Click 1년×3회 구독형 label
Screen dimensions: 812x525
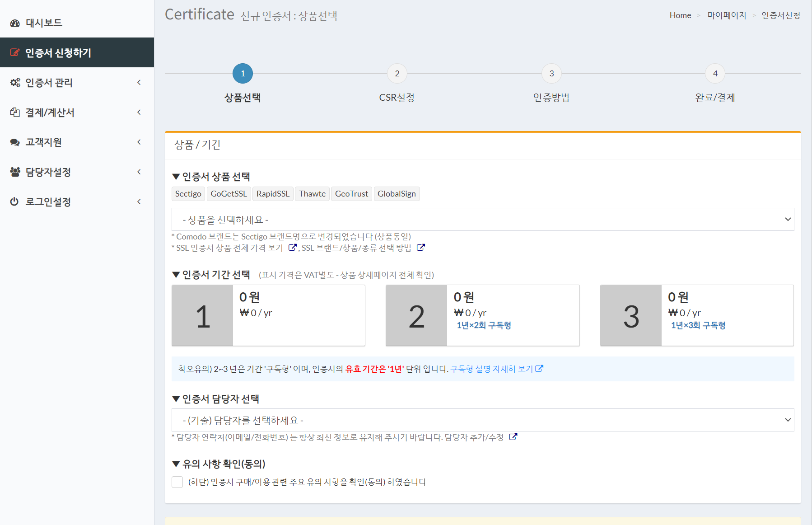click(x=698, y=325)
